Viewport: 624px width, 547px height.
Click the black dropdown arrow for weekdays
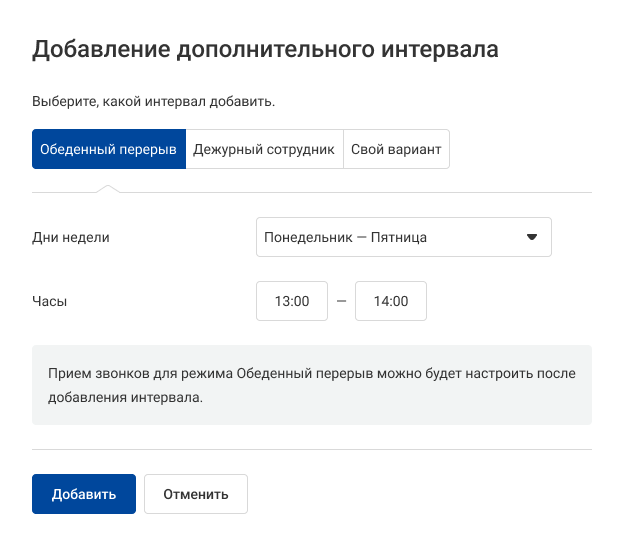tap(532, 237)
